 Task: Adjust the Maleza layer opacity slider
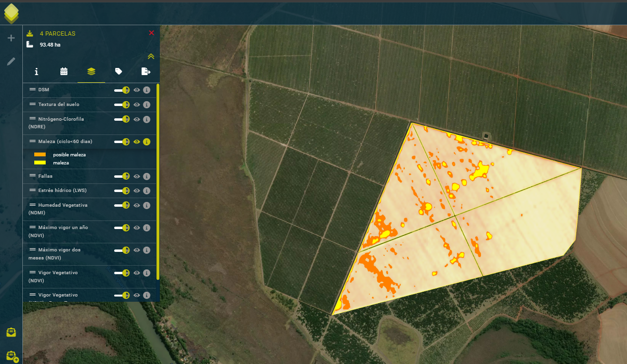122,142
